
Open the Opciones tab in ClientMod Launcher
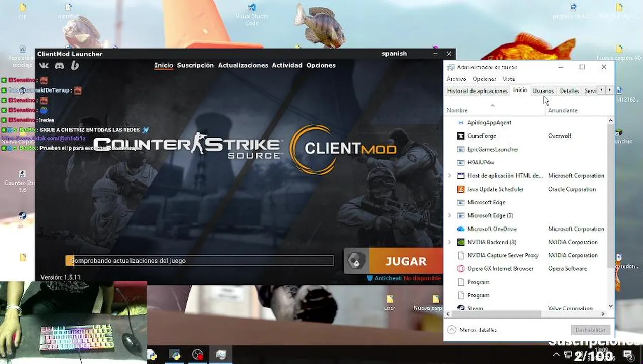(x=321, y=65)
